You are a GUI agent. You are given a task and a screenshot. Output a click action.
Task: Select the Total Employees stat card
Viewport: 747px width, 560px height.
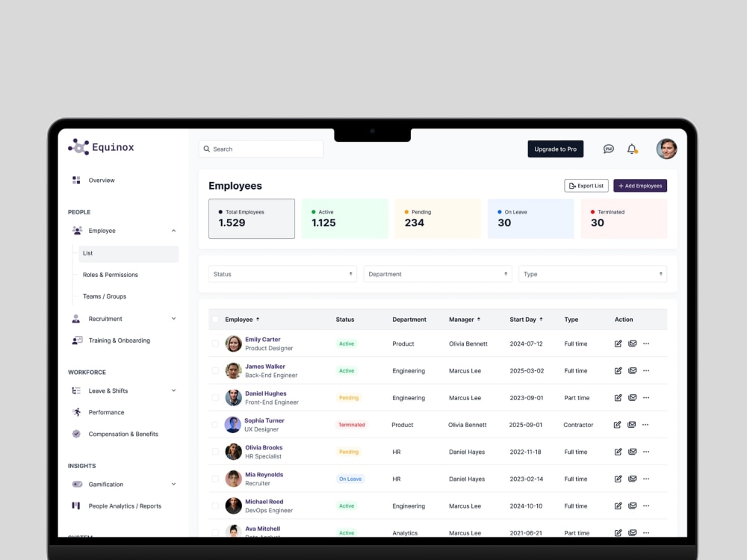[x=252, y=219]
